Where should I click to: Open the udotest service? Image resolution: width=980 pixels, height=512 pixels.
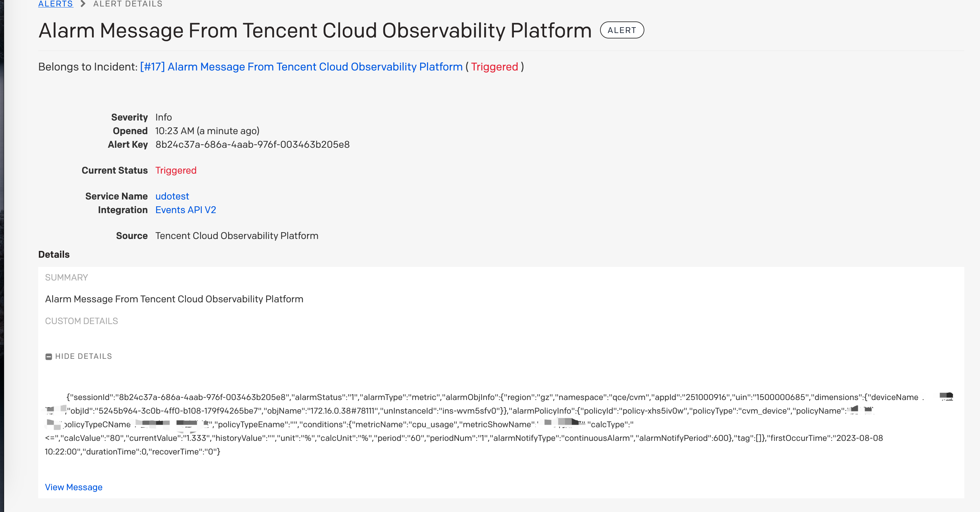point(172,196)
